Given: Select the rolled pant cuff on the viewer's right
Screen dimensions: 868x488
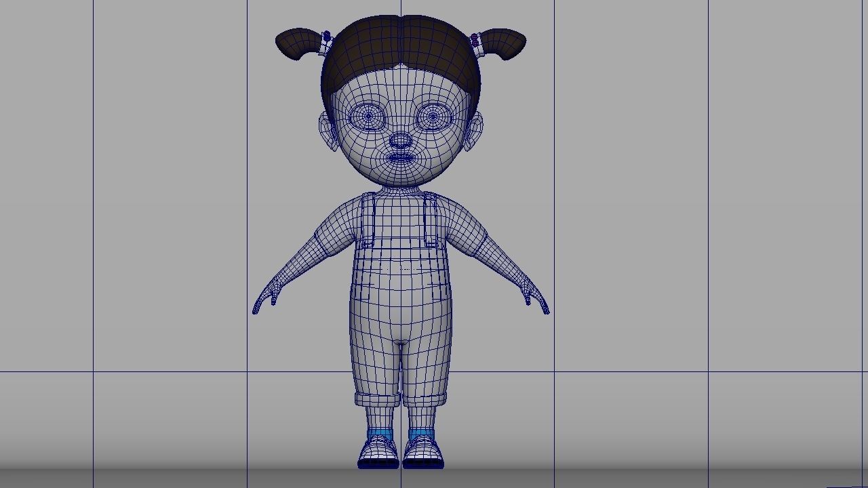Looking at the screenshot, I should click(425, 399).
